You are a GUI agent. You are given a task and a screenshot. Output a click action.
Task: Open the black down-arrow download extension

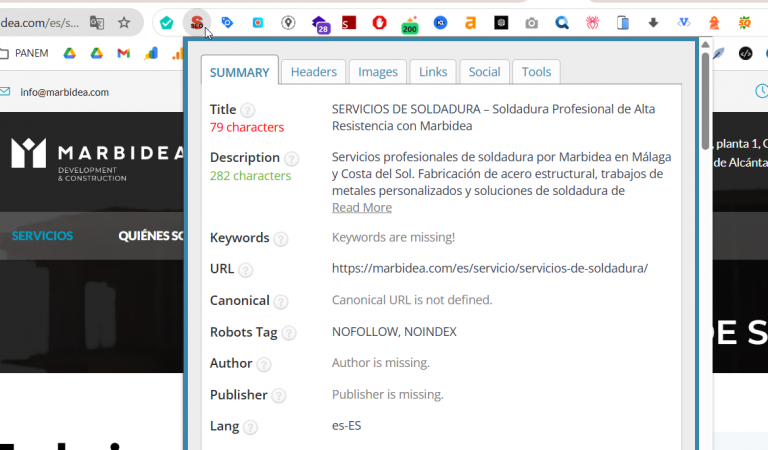(x=653, y=23)
